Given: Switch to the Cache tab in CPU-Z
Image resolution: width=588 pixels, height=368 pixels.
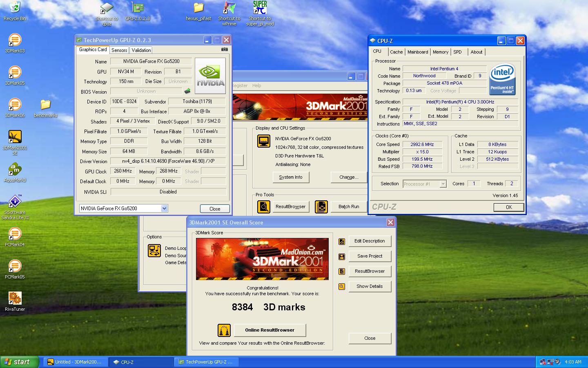Looking at the screenshot, I should tap(396, 52).
